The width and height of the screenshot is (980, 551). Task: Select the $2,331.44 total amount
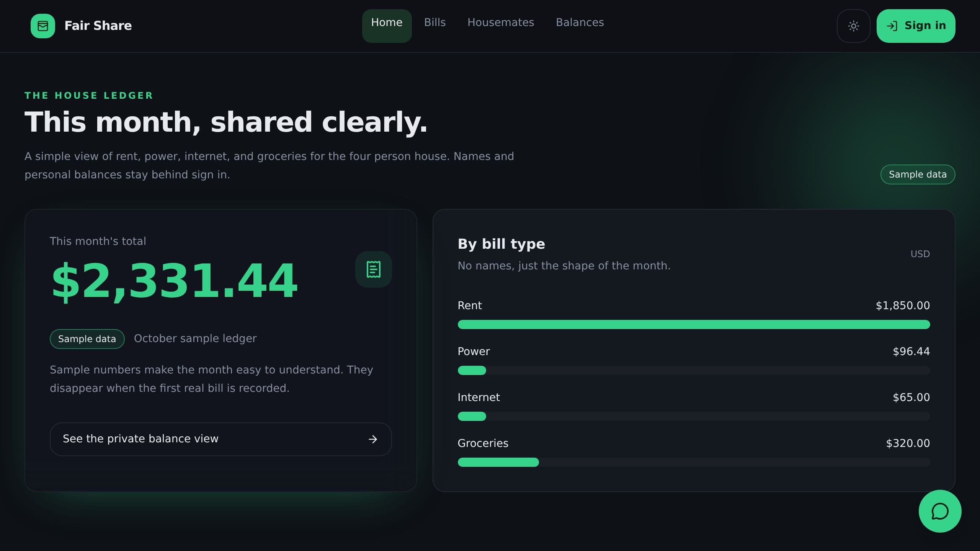coord(174,281)
